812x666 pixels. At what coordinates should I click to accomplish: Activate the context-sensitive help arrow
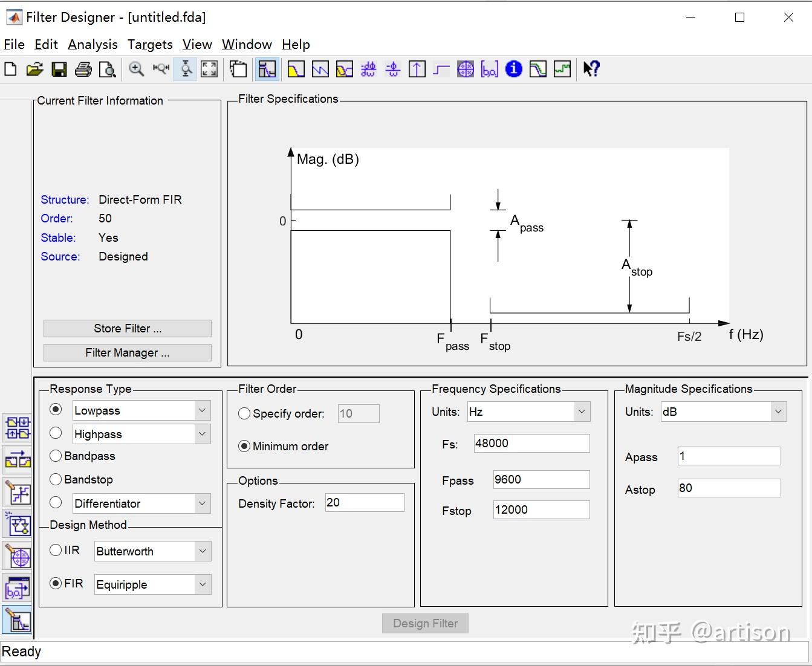click(x=591, y=69)
